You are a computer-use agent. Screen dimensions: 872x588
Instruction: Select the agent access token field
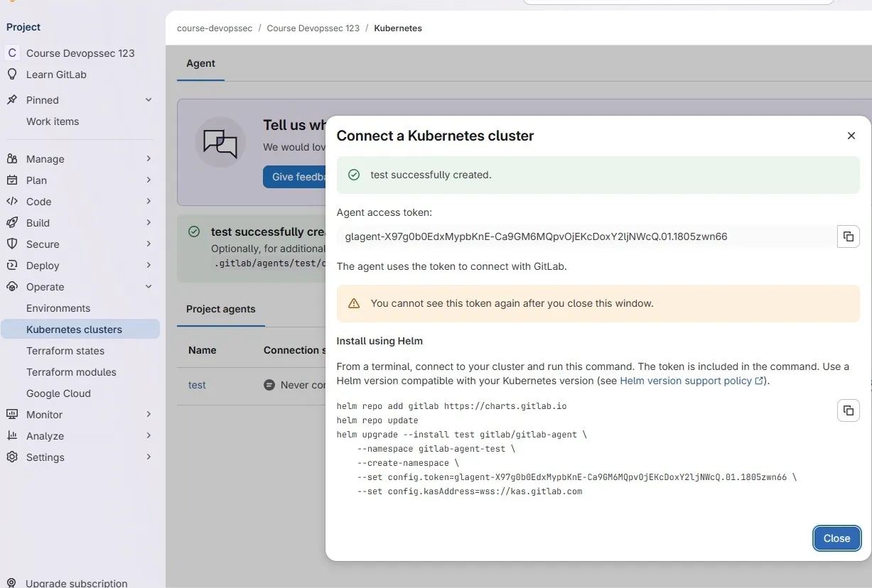586,236
